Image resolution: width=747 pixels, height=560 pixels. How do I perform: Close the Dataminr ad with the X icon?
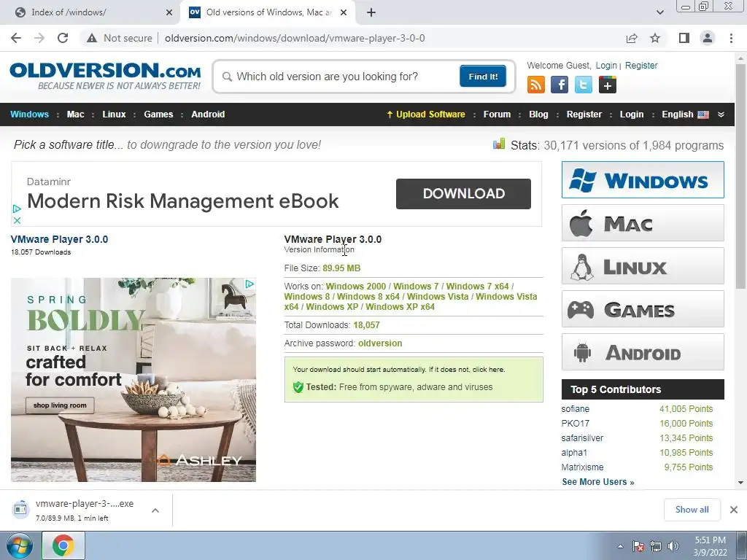coord(17,220)
